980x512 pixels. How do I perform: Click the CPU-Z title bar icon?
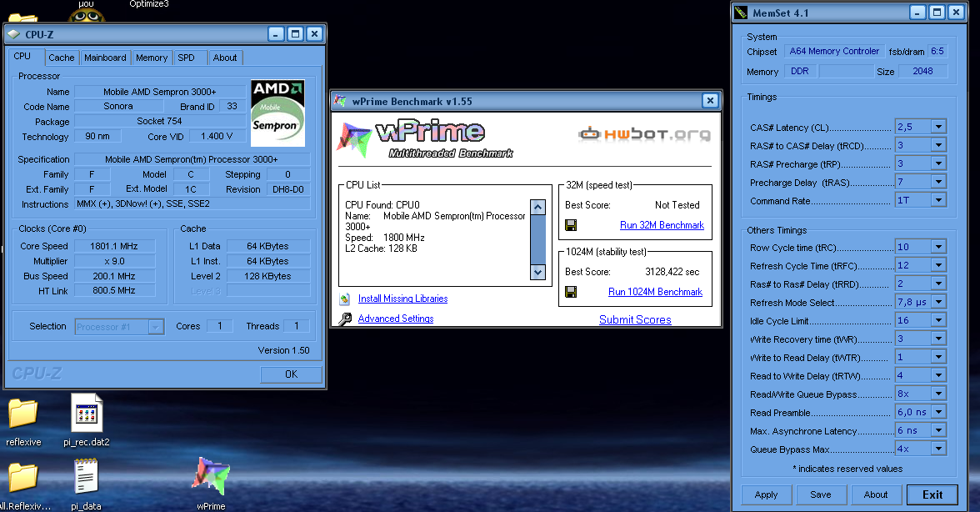pyautogui.click(x=14, y=34)
